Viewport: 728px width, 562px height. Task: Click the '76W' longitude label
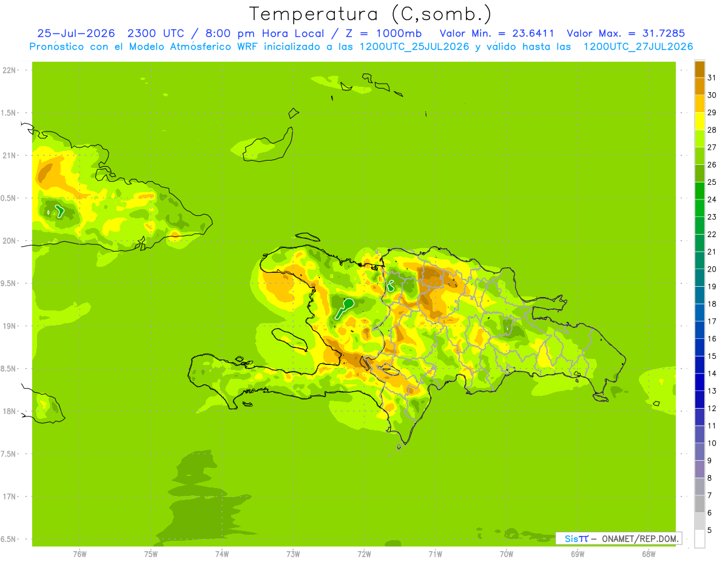pyautogui.click(x=79, y=554)
